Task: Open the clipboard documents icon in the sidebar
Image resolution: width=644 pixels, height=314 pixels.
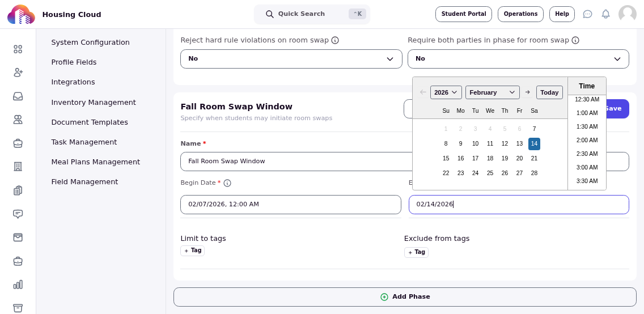Action: tap(18, 190)
